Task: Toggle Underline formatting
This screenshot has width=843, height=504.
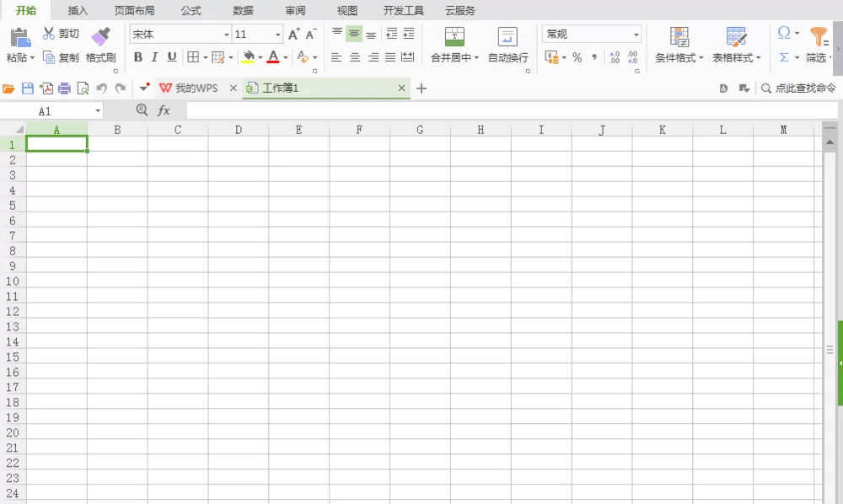Action: 172,57
